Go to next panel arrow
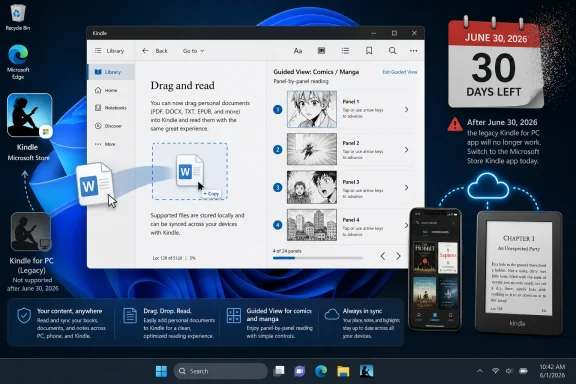Viewport: 576px width, 384px height. [x=398, y=256]
